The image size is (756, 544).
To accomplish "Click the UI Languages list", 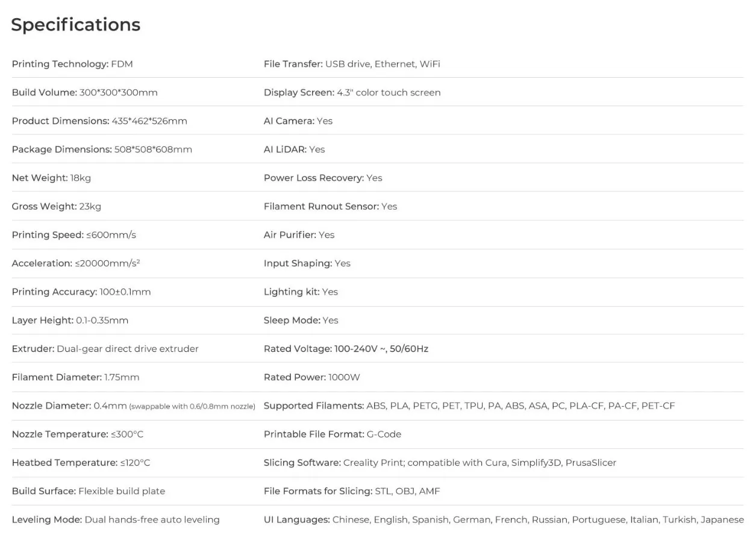I will (x=504, y=519).
